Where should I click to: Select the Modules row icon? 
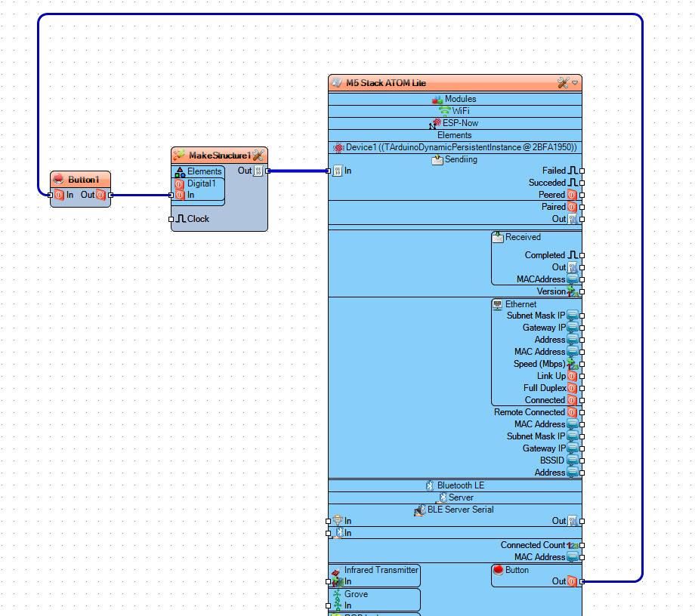coord(437,99)
